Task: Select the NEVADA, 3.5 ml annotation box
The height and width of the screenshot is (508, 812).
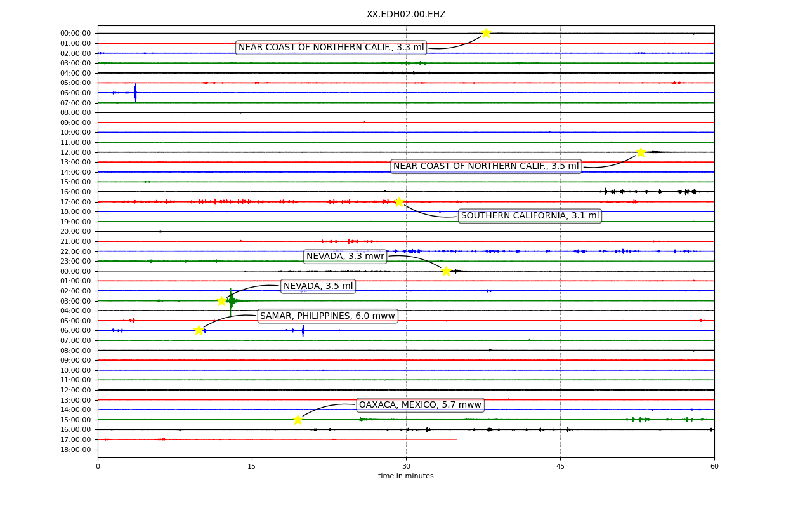Action: tap(318, 286)
